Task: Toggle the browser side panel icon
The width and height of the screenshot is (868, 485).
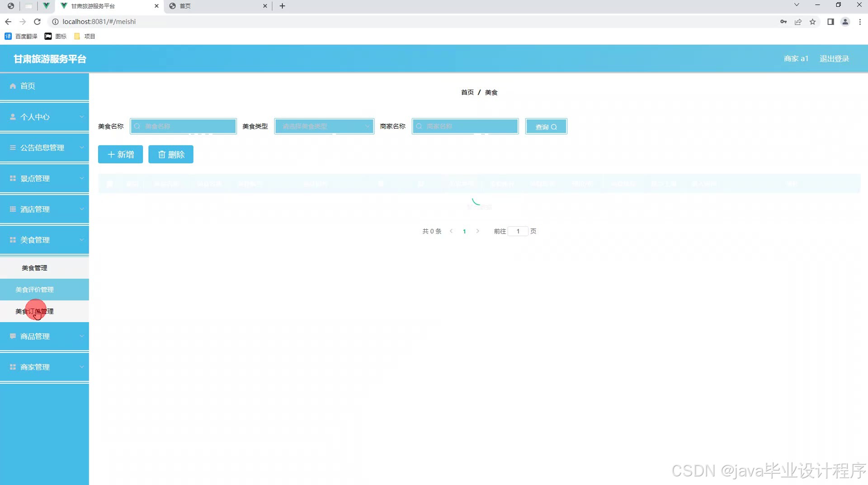Action: click(830, 22)
